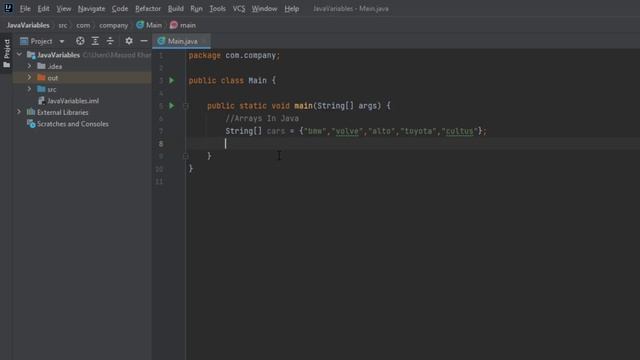640x360 pixels.
Task: Click the "volvo" string literal
Action: [x=347, y=131]
